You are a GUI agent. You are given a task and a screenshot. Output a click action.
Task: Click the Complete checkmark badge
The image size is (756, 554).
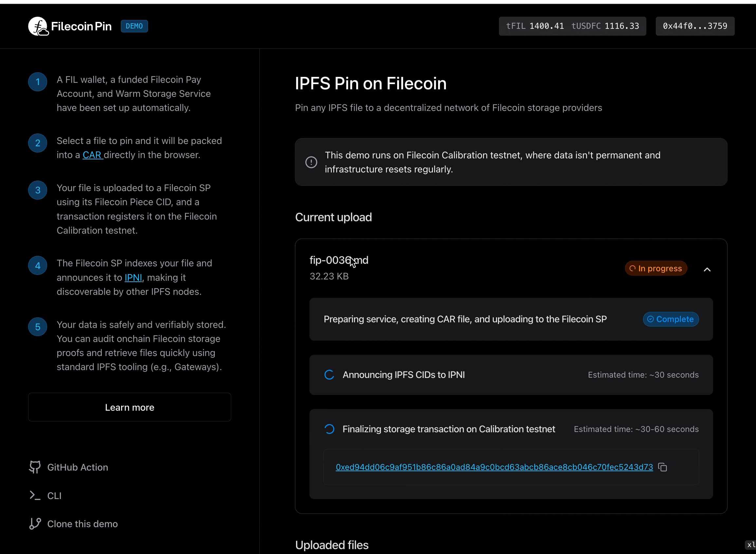tap(671, 319)
